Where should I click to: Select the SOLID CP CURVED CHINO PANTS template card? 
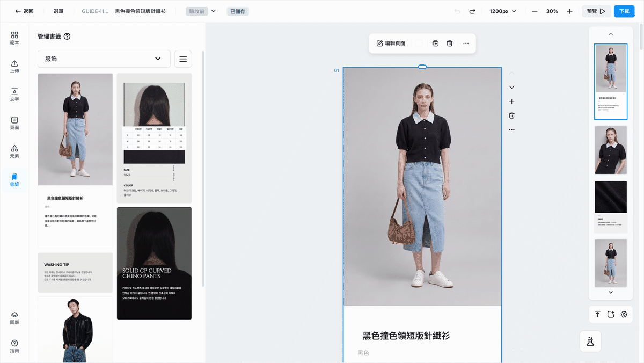pyautogui.click(x=154, y=263)
